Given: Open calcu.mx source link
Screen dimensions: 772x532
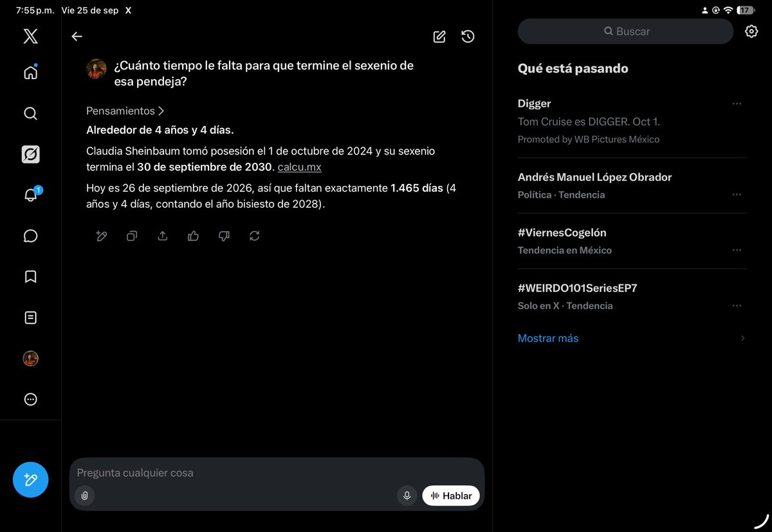Looking at the screenshot, I should tap(300, 167).
